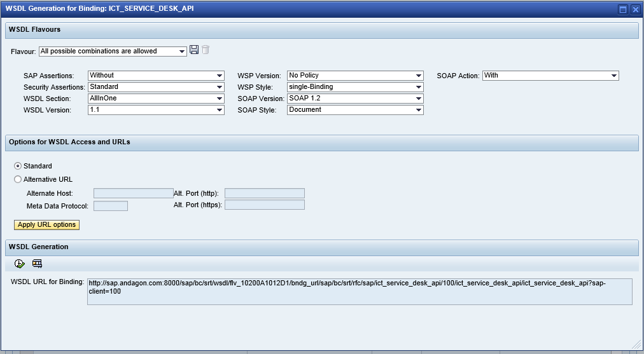Click the display WSDL icon in generation toolbar
Viewport: 644px width, 354px height.
pos(37,264)
